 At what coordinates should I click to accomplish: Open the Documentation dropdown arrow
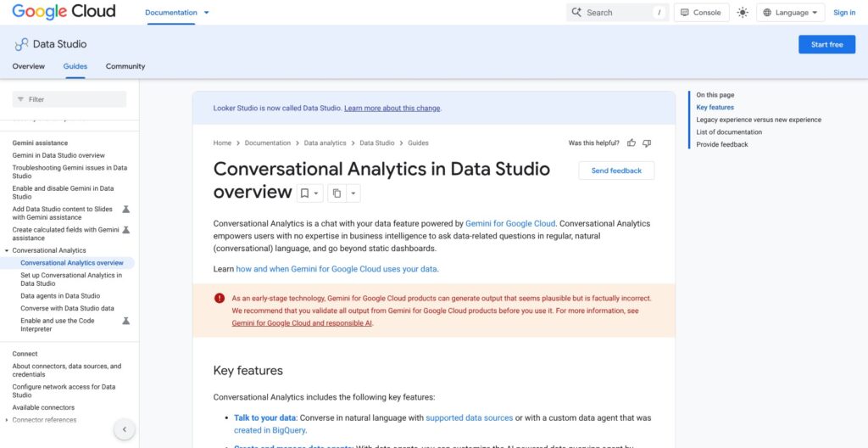207,12
